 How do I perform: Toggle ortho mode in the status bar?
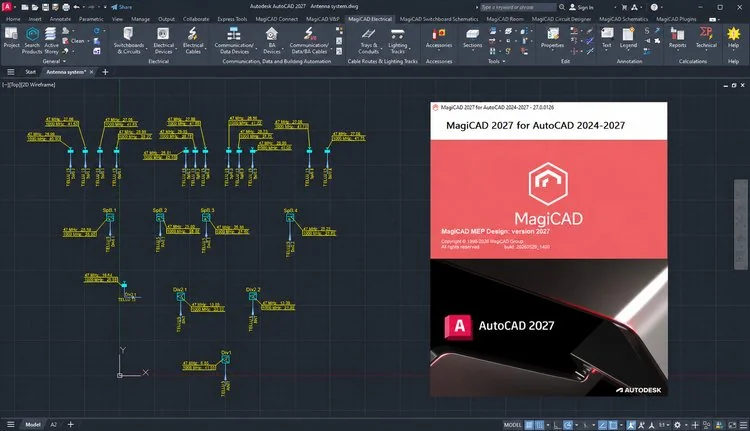coord(557,425)
